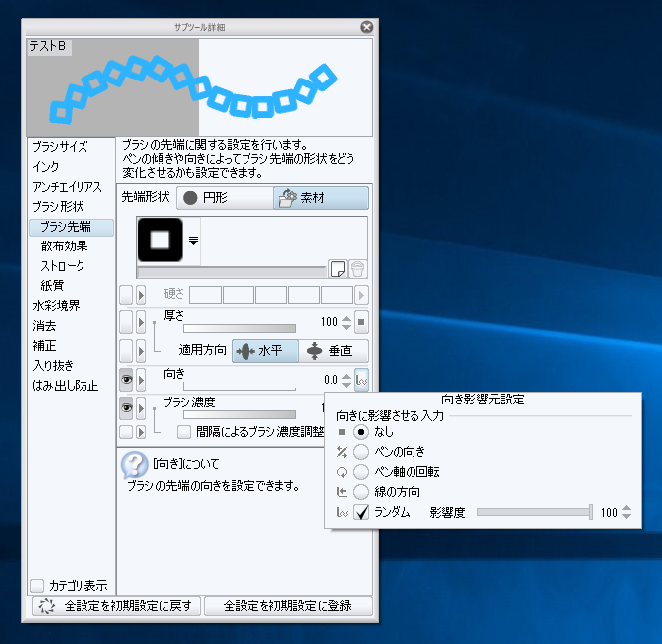Click the square brush tip thumbnail
The height and width of the screenshot is (644, 662).
tap(160, 240)
